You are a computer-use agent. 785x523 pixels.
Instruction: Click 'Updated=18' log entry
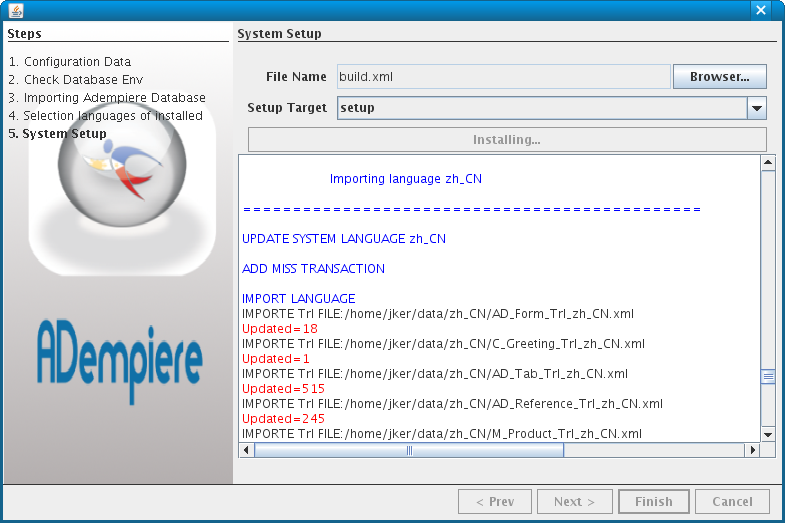coord(280,329)
